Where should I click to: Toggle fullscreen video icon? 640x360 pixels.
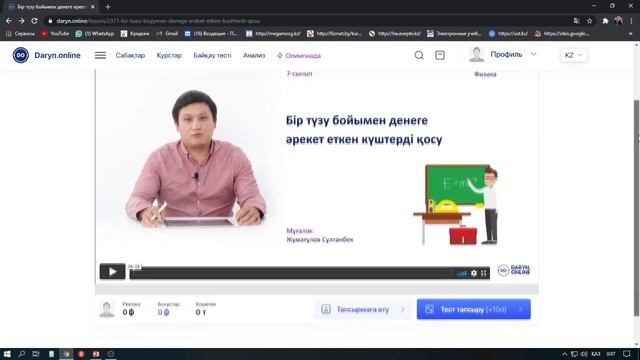pos(484,273)
